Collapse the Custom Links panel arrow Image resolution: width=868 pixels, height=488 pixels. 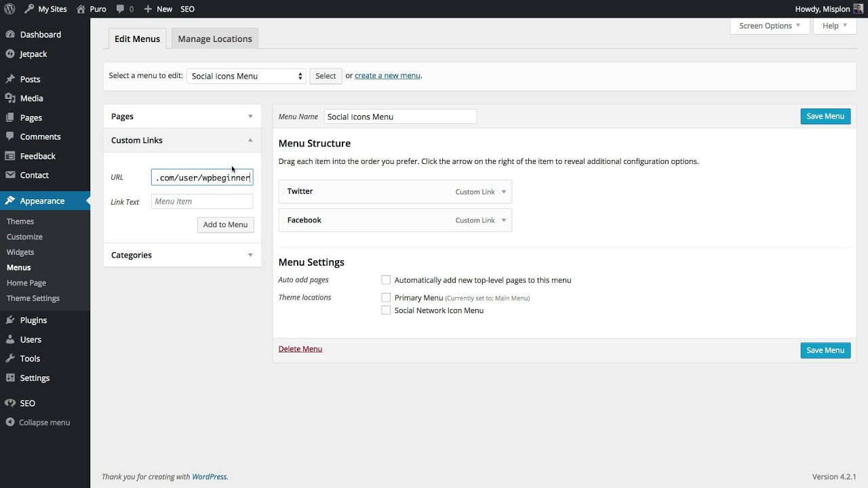click(250, 140)
